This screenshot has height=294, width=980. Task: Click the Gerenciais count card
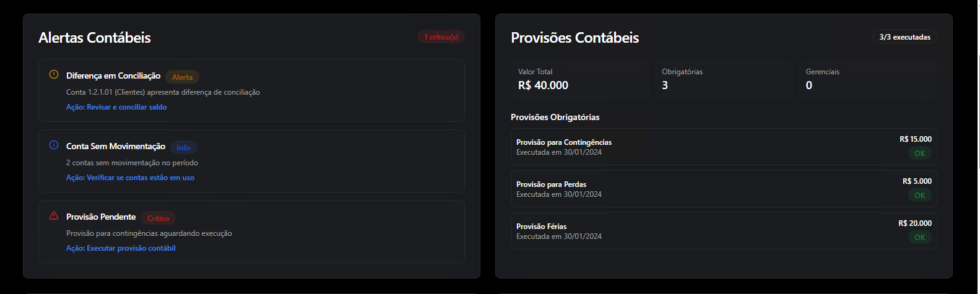click(x=867, y=79)
